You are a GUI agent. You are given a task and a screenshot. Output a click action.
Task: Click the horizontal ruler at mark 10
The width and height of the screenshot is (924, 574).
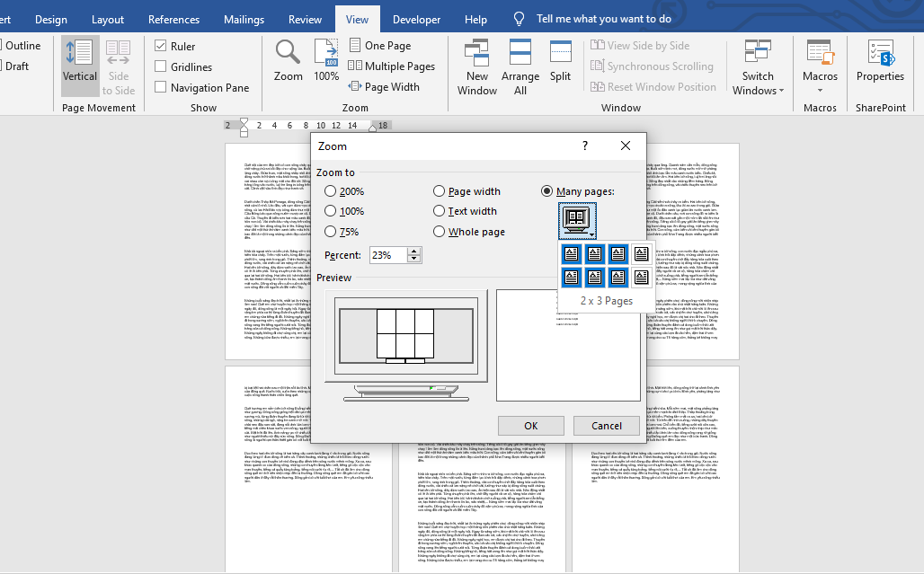coord(321,126)
